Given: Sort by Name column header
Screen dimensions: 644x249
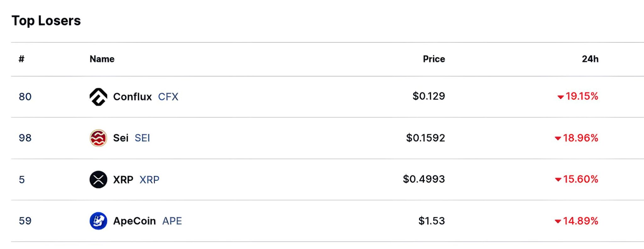Looking at the screenshot, I should click(x=102, y=59).
